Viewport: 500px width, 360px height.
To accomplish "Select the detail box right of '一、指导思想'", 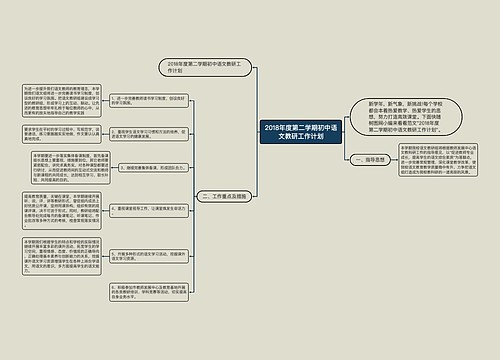I will (x=438, y=160).
